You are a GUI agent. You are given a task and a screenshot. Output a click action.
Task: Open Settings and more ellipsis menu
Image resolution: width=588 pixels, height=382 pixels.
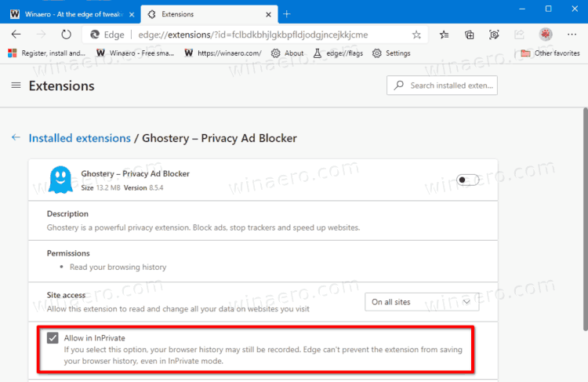pos(572,35)
